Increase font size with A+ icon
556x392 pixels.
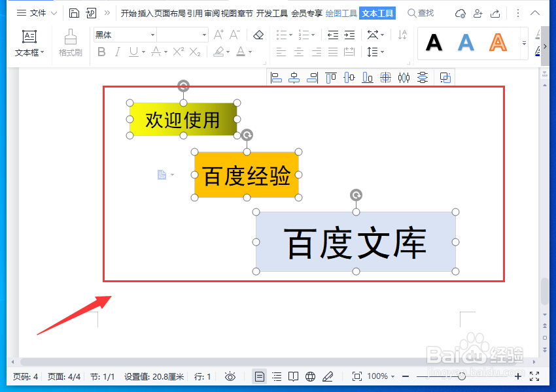click(218, 35)
